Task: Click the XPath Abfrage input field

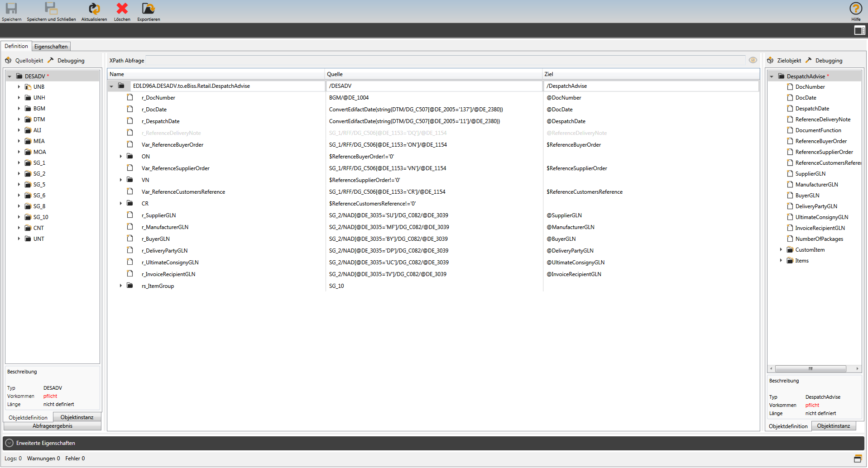Action: point(445,61)
